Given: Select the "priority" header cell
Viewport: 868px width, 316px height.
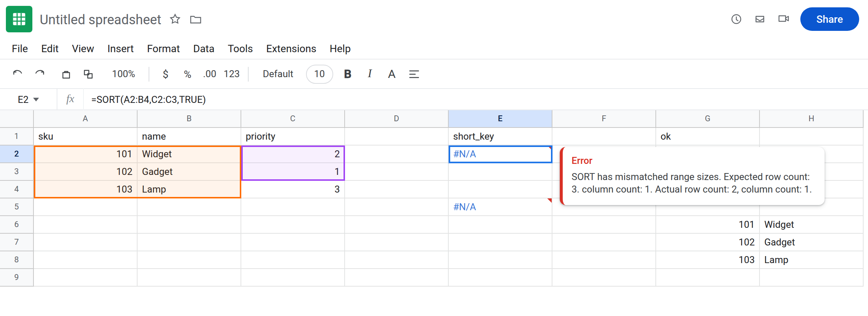Looking at the screenshot, I should [x=293, y=136].
